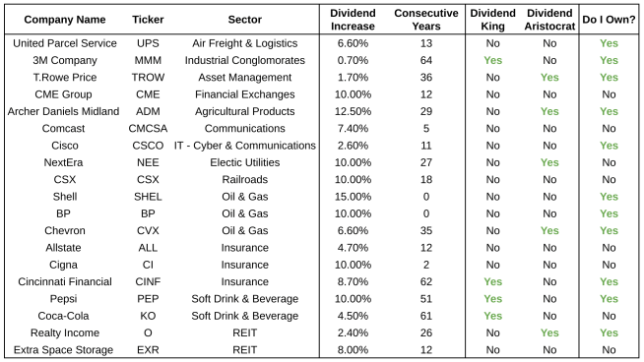Select Shell's 15.00% dividend increase cell
The image size is (644, 362).
(x=353, y=197)
